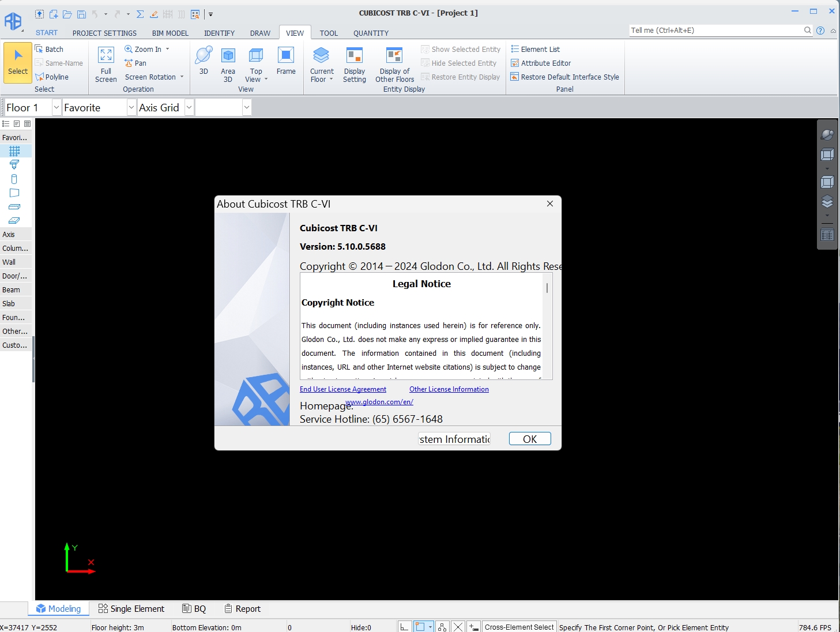Open the BQ tab at the bottom

(194, 609)
